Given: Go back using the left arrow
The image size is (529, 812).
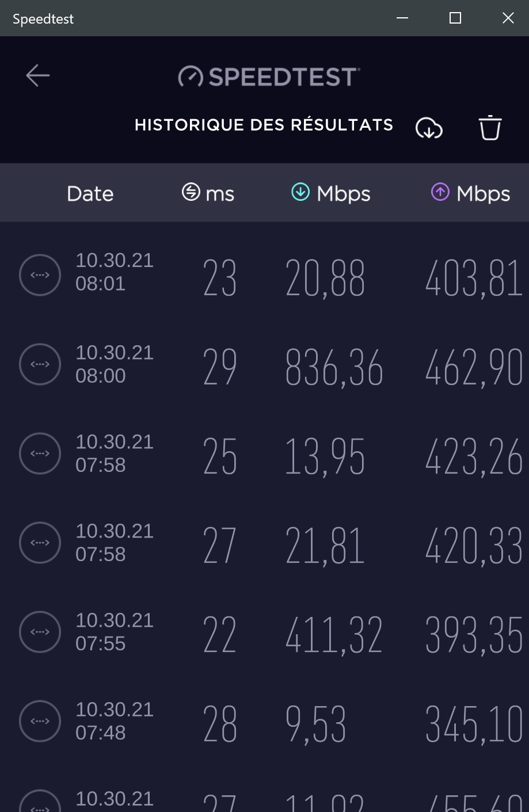Looking at the screenshot, I should click(38, 75).
